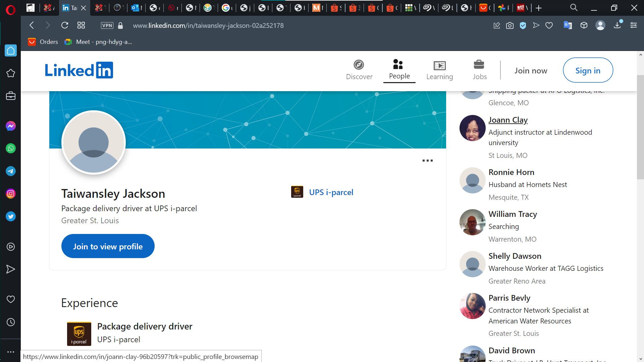Click the page vertical scrollbar thumb
Image resolution: width=644 pixels, height=362 pixels.
[x=640, y=127]
